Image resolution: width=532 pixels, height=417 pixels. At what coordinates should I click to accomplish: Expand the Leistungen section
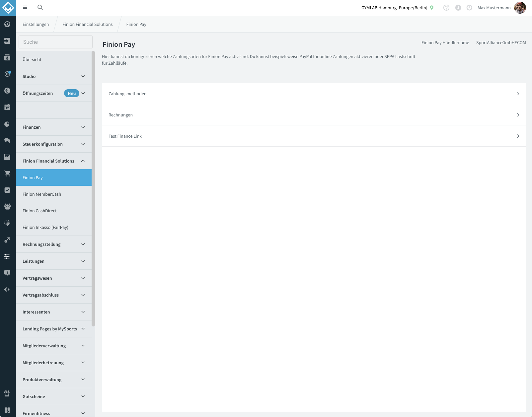click(x=54, y=261)
